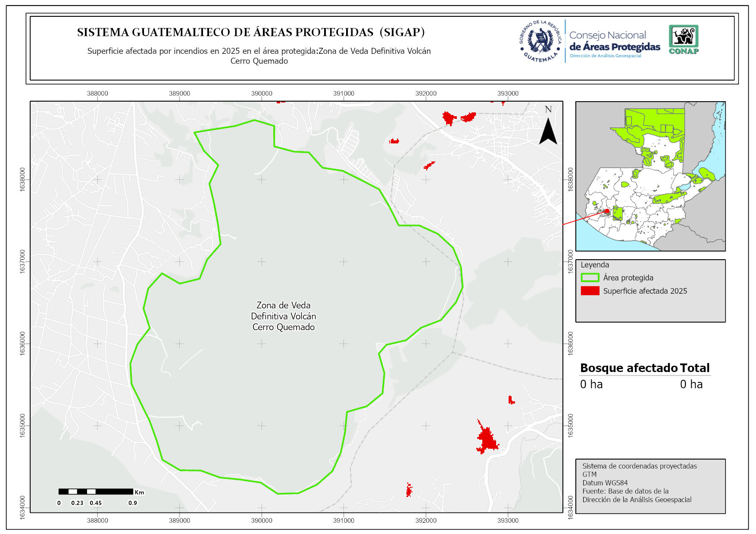Select the black north arrow symbol
This screenshot has height=534, width=756.
(x=548, y=131)
